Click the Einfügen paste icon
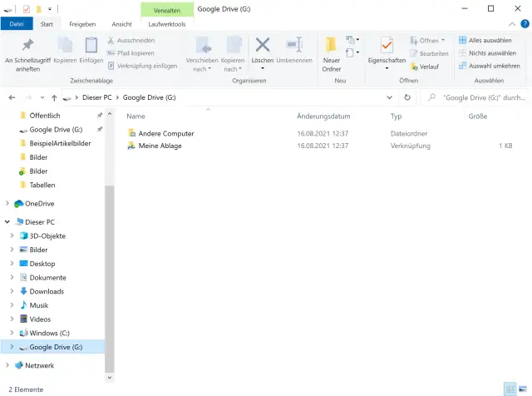532x396 pixels. (x=91, y=45)
